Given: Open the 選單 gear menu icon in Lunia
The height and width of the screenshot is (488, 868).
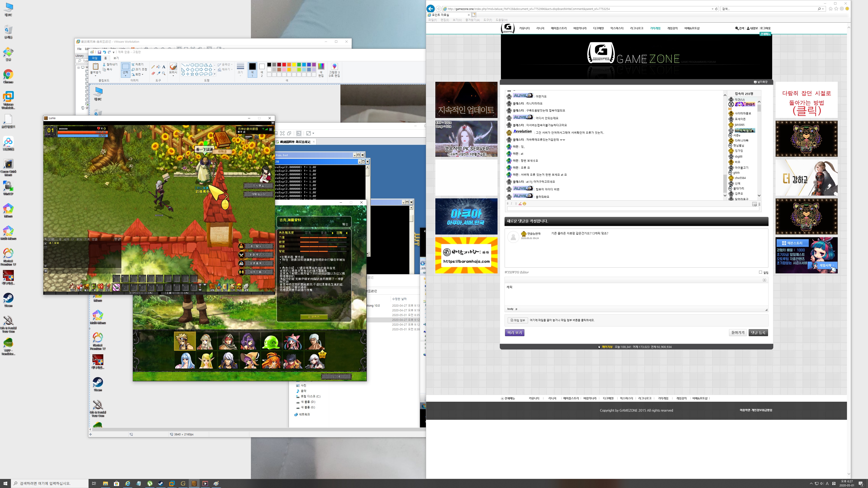Looking at the screenshot, I should (x=246, y=287).
